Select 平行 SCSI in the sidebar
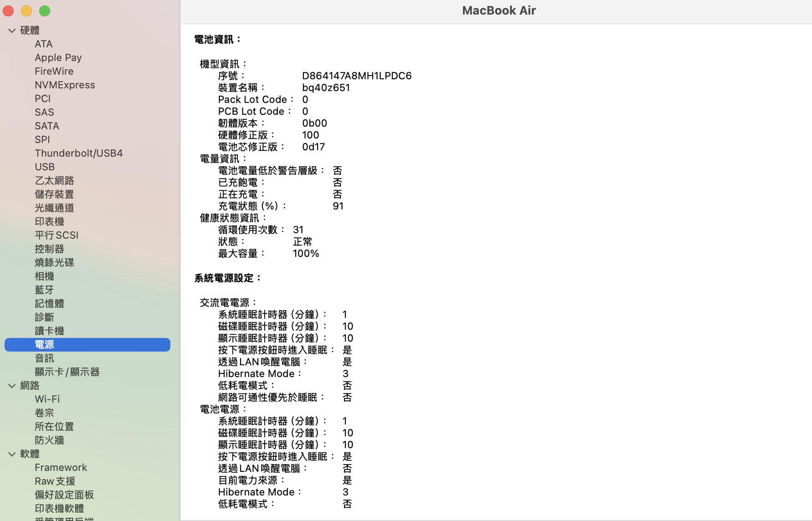 [x=57, y=235]
